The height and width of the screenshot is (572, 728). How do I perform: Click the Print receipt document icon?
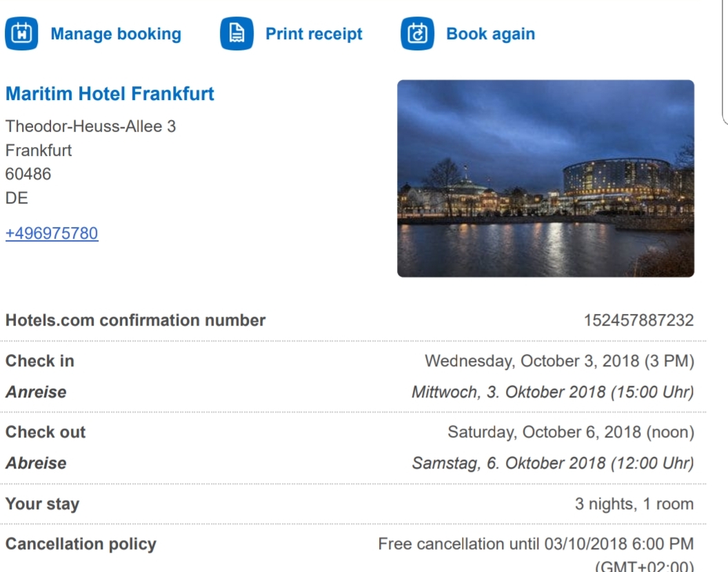pos(236,34)
